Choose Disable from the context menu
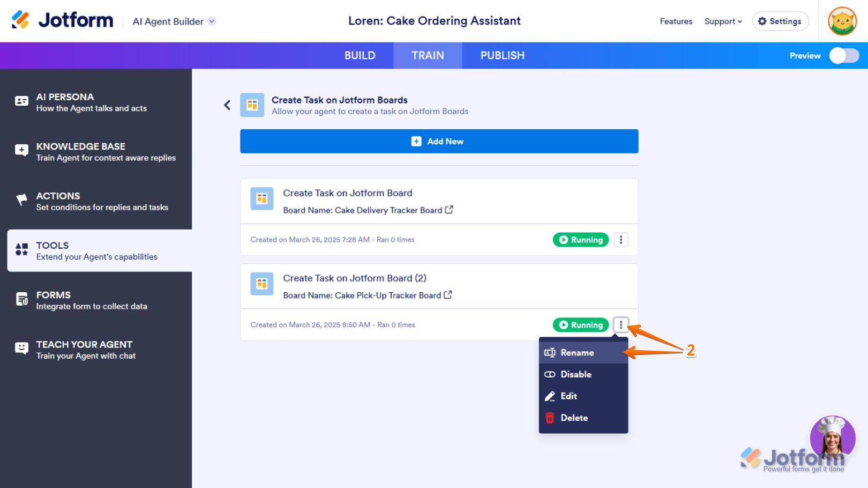 pyautogui.click(x=583, y=374)
